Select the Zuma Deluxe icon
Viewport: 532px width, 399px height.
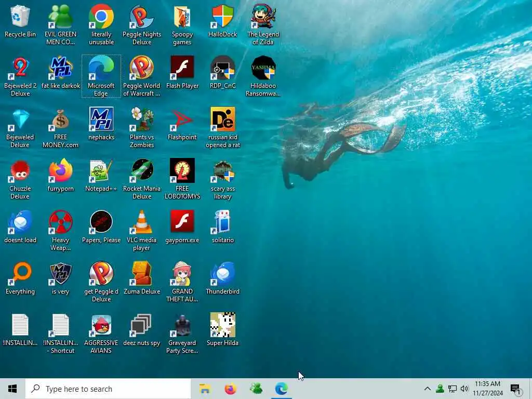pos(142,278)
